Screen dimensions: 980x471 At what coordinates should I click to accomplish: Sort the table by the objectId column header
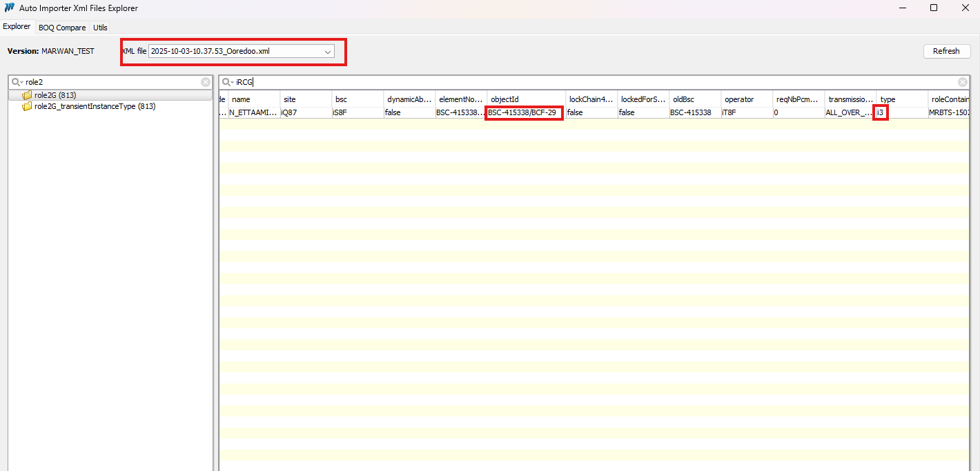526,99
